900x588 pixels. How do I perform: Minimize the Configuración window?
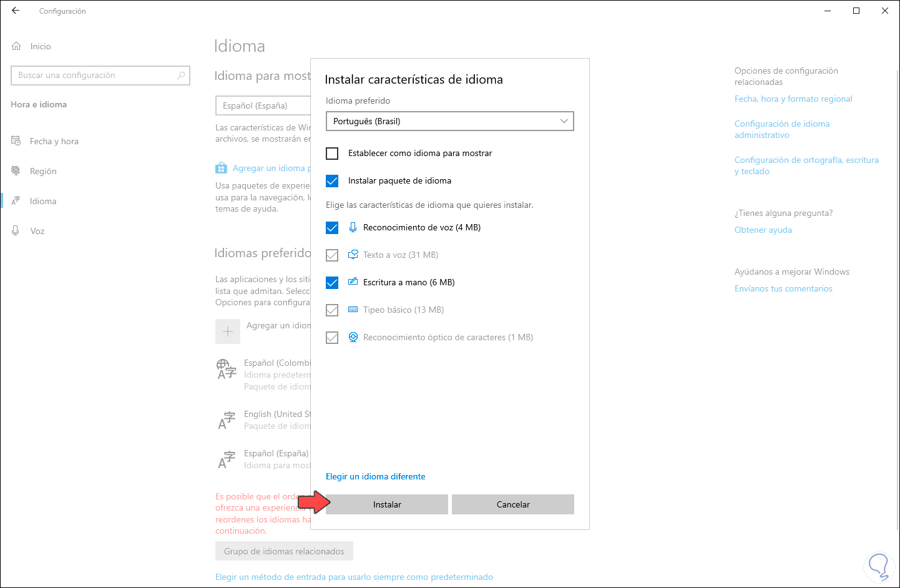pos(828,11)
